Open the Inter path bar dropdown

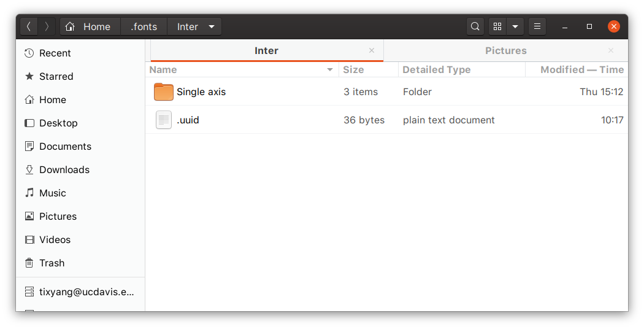tap(194, 27)
